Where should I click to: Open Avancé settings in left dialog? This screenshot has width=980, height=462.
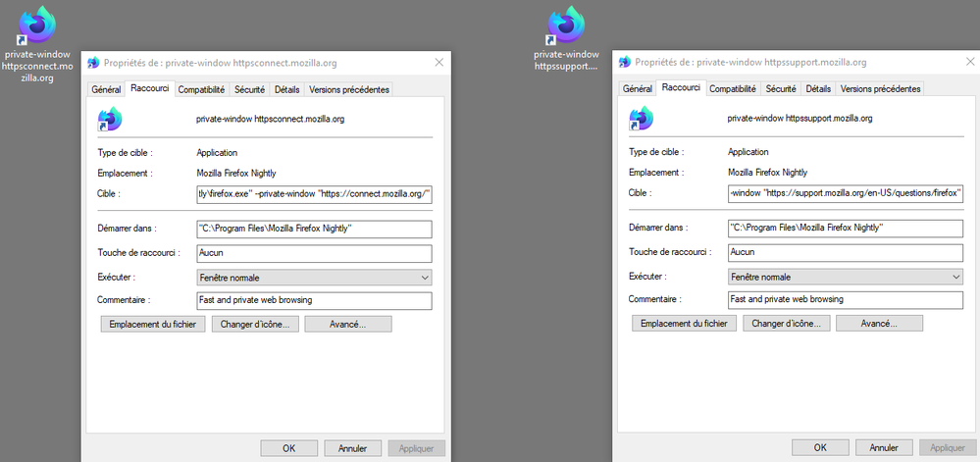pos(347,324)
